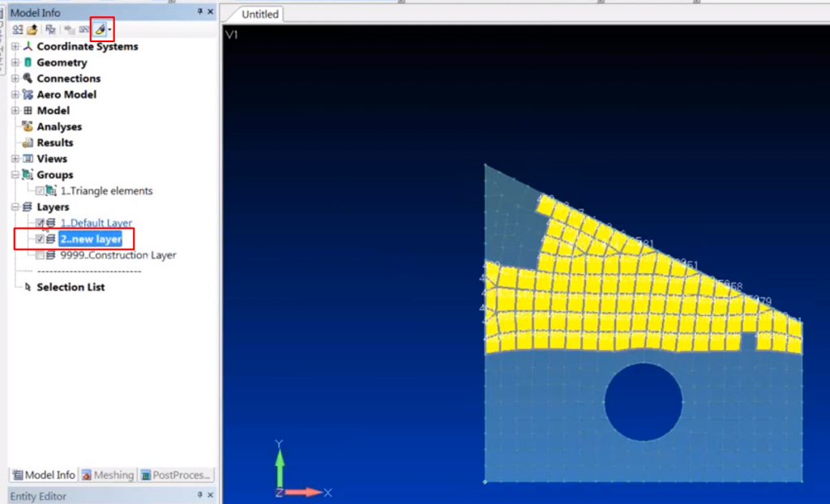This screenshot has width=830, height=504.
Task: Collapse the Layers node
Action: click(x=15, y=207)
